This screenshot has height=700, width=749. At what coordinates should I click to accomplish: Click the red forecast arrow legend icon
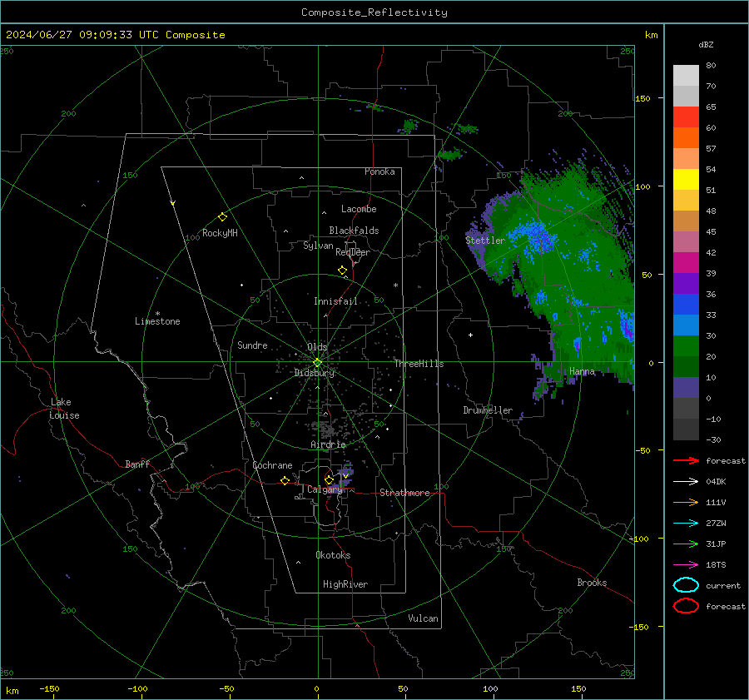tap(686, 460)
